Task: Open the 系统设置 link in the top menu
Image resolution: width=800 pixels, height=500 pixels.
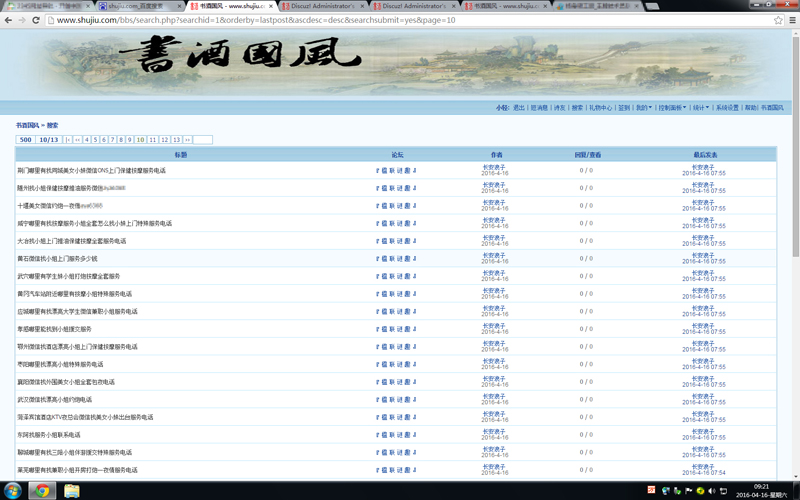Action: click(727, 108)
